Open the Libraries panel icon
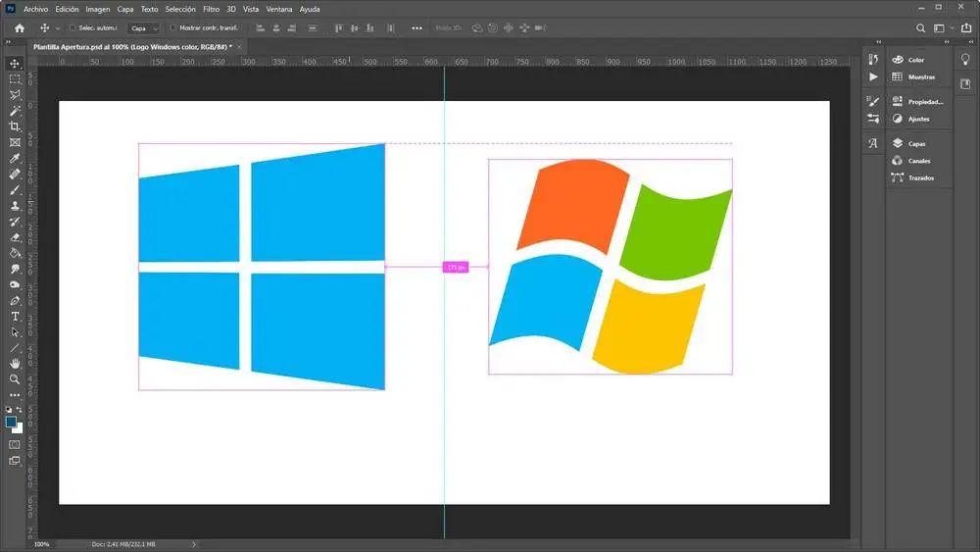 (x=965, y=83)
